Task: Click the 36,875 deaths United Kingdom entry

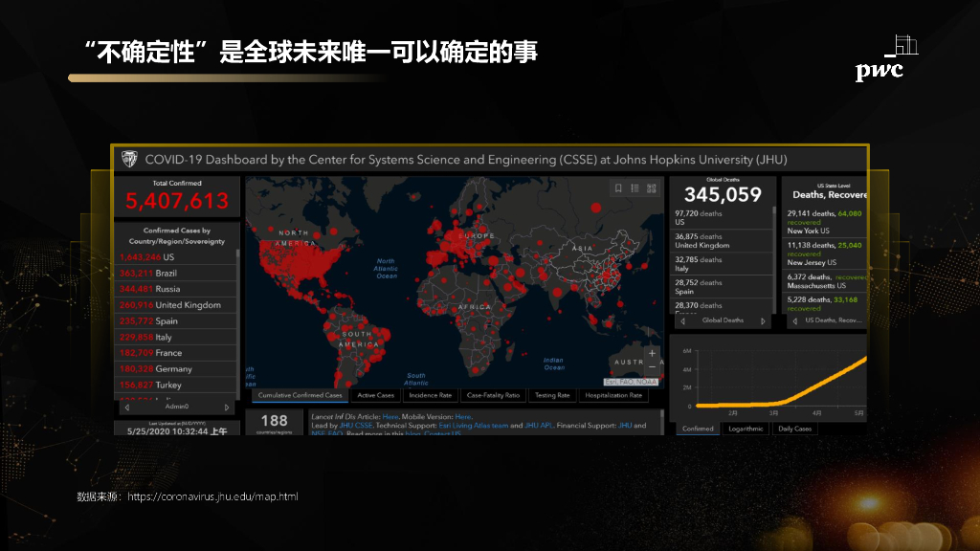Action: 722,241
